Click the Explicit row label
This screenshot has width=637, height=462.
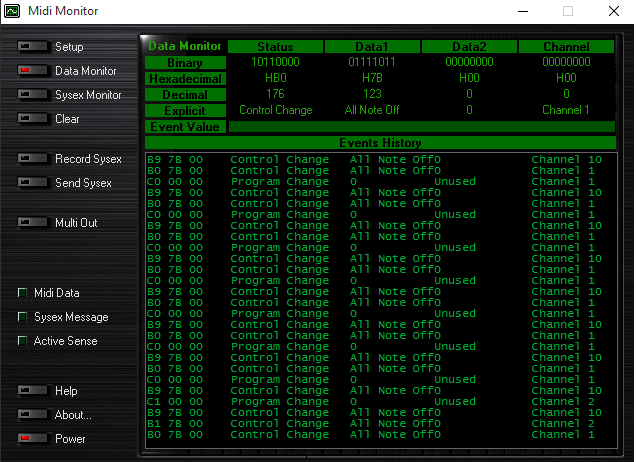tap(185, 111)
